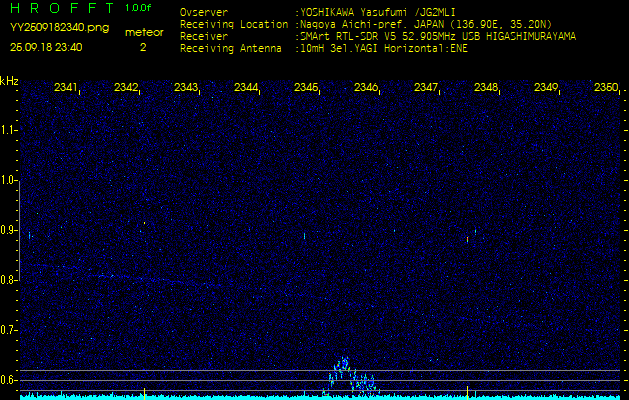Select the 2343 time axis label
Screen dimensions: 629x400
click(186, 88)
